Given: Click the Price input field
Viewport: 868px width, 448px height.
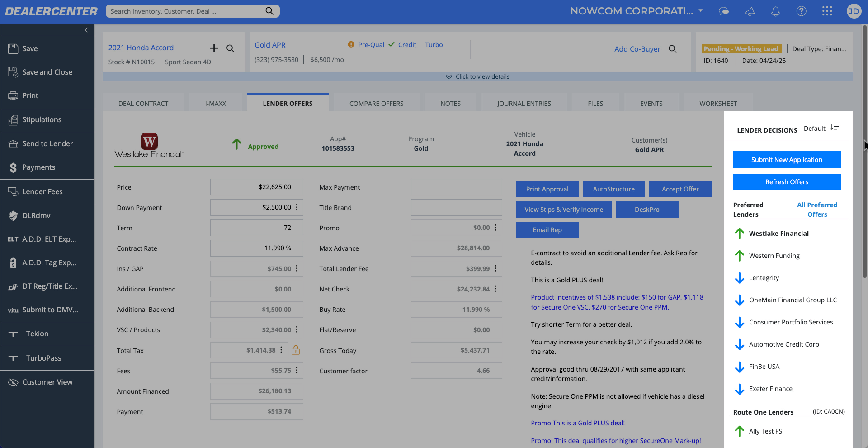Looking at the screenshot, I should pyautogui.click(x=257, y=187).
